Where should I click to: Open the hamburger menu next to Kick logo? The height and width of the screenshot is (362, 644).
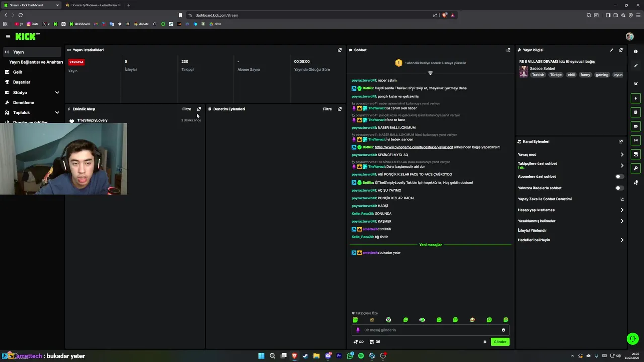[x=8, y=36]
